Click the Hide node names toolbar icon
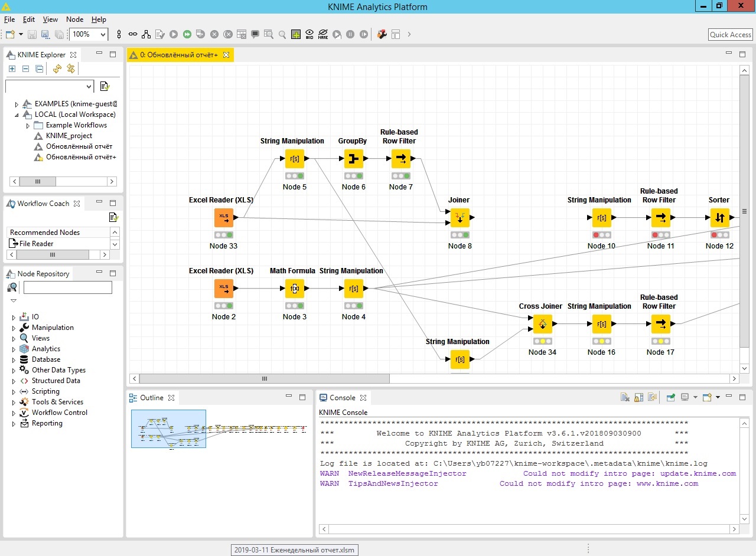 [x=323, y=35]
